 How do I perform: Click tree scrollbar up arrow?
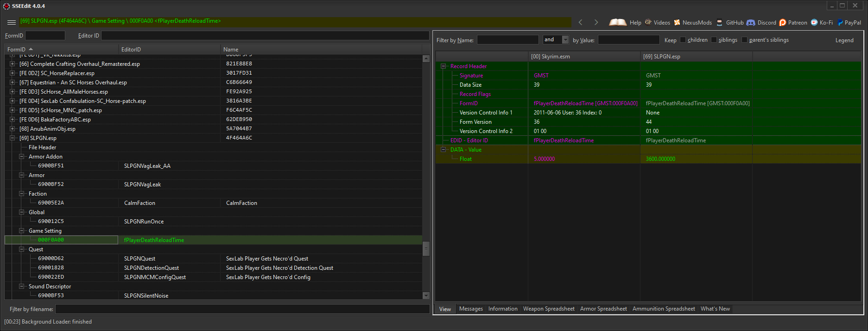click(426, 58)
